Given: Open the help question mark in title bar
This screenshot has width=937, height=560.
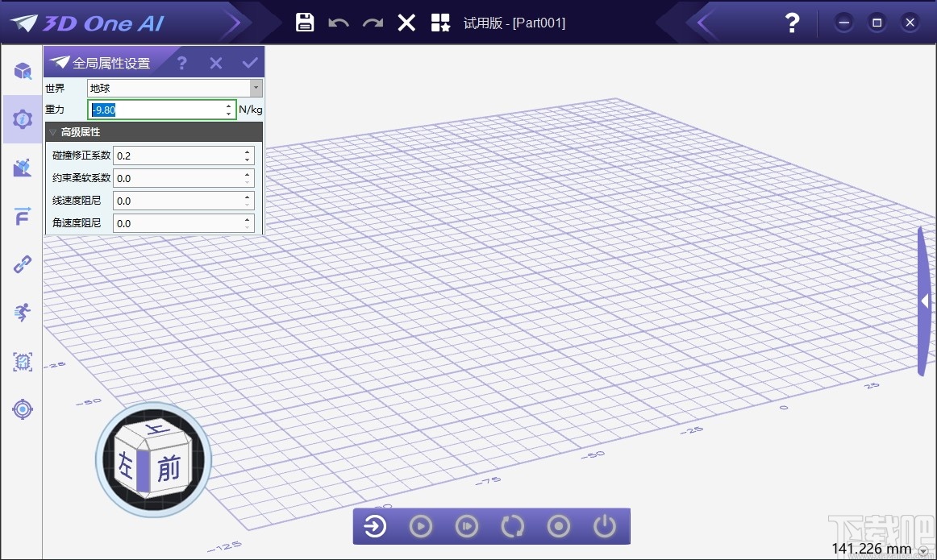Looking at the screenshot, I should (792, 23).
